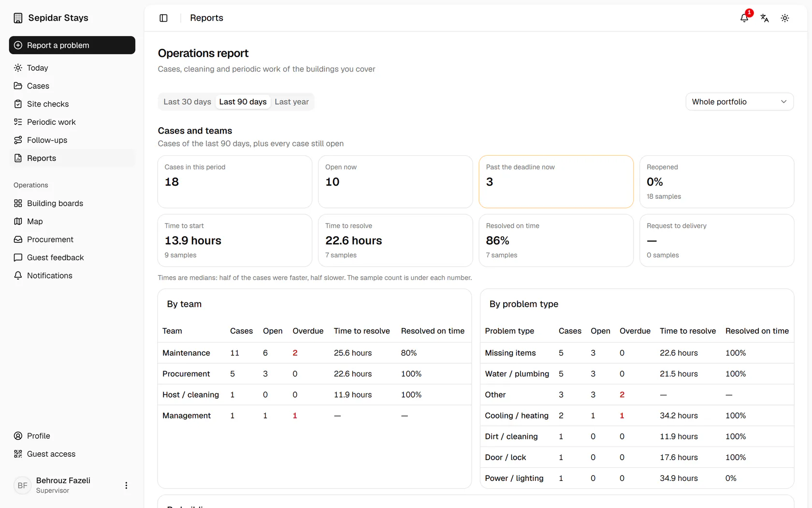This screenshot has height=508, width=812.
Task: Open the Past the deadline now card
Action: (556, 181)
